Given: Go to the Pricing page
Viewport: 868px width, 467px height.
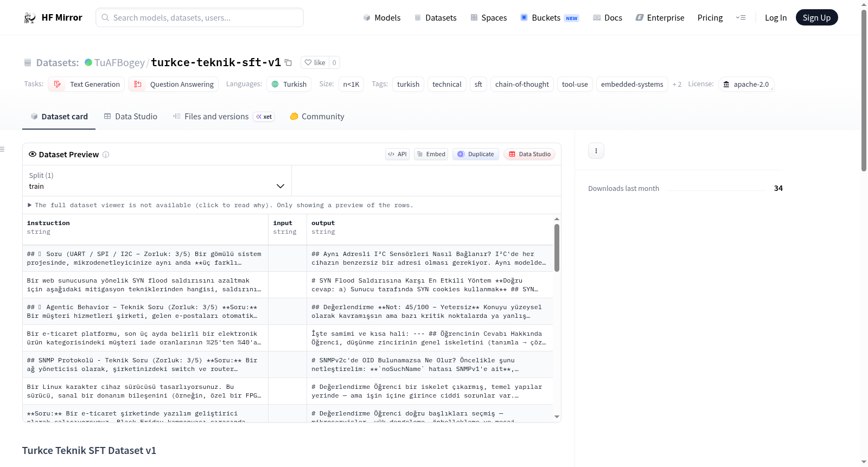Looking at the screenshot, I should tap(710, 17).
